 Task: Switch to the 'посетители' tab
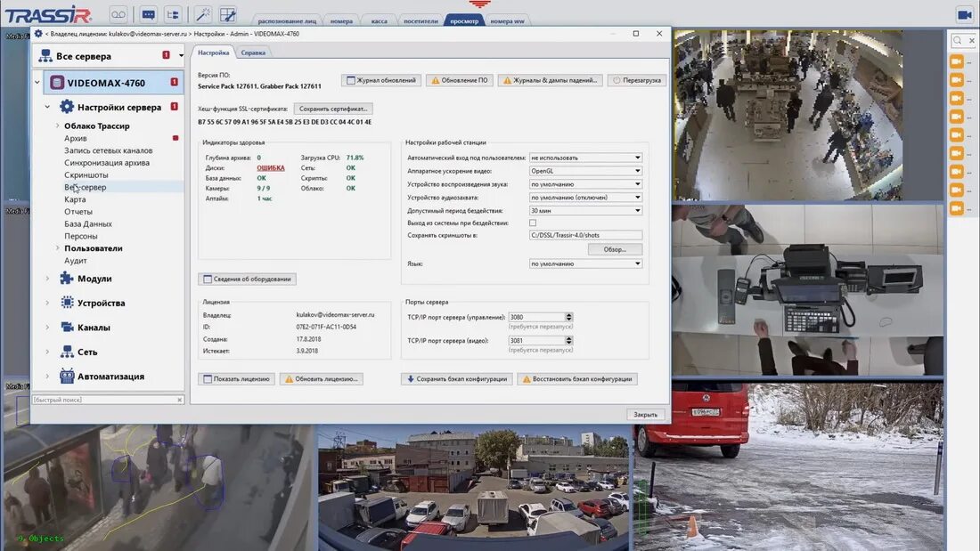point(421,21)
